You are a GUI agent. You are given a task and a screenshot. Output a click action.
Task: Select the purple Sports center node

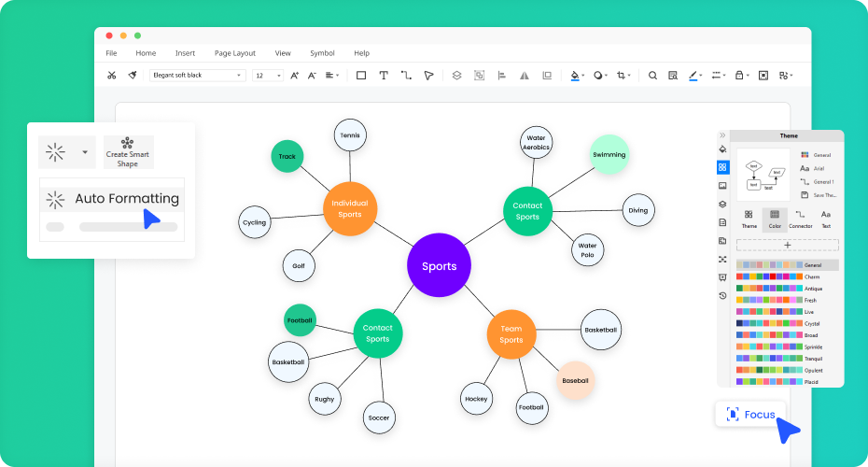[439, 266]
